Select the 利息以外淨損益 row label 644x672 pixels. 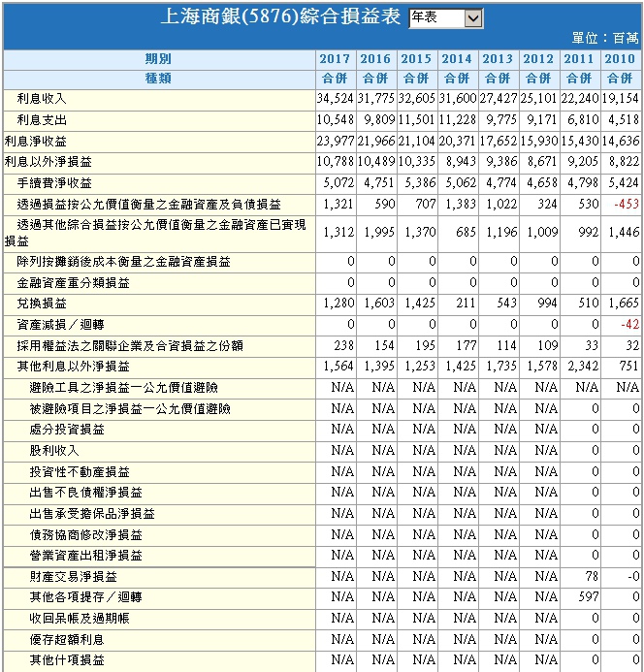point(48,162)
